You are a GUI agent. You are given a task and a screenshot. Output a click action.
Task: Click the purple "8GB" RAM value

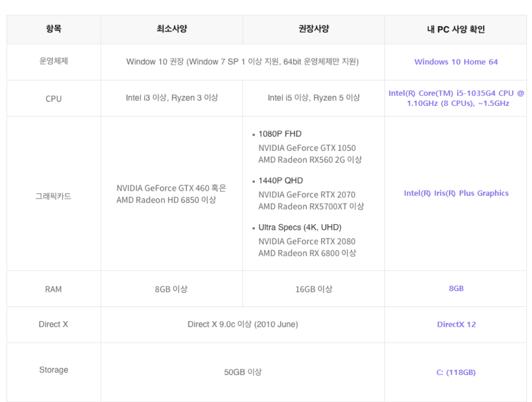tap(456, 288)
